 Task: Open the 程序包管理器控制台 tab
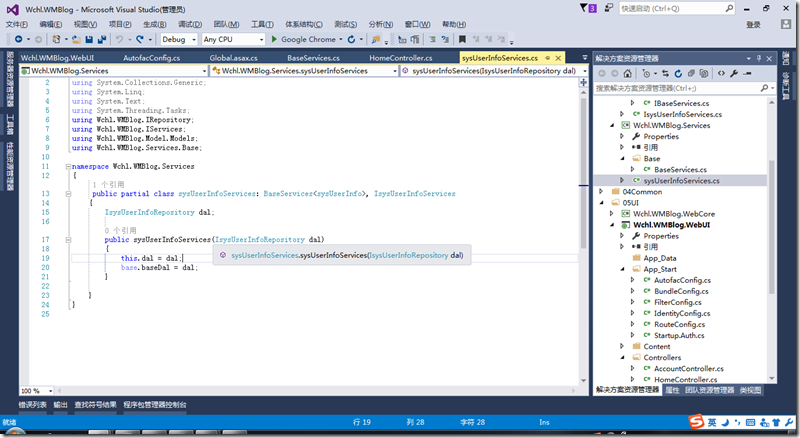(x=155, y=405)
